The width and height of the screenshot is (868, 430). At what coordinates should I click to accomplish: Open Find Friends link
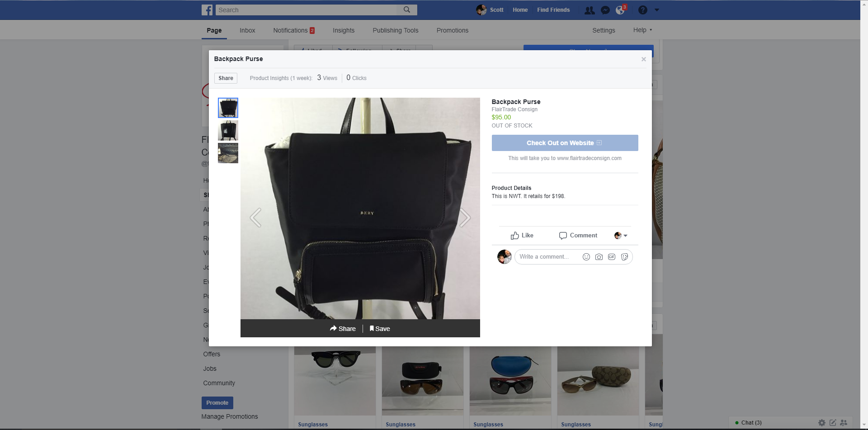(553, 10)
